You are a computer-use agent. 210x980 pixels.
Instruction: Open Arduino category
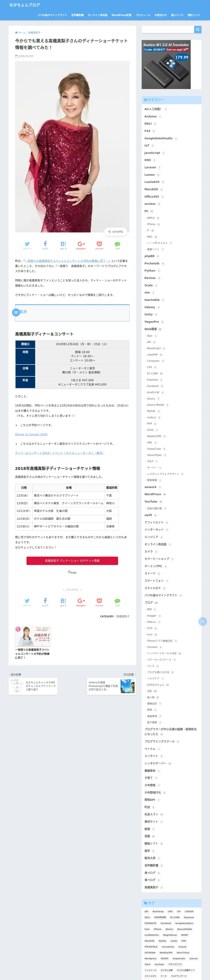pyautogui.click(x=150, y=116)
